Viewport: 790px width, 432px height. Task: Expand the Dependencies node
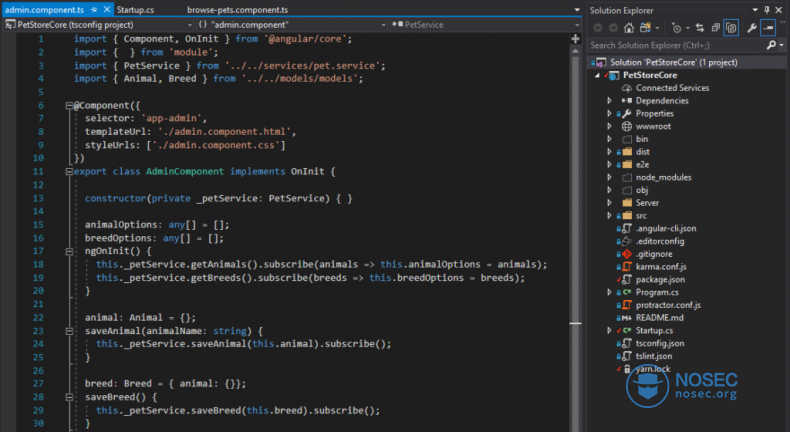pos(609,101)
